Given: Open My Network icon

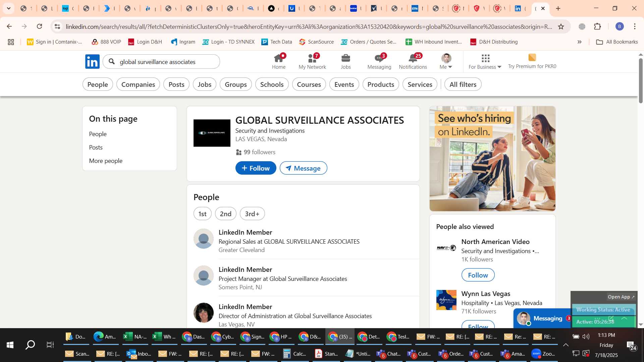Looking at the screenshot, I should click(312, 61).
